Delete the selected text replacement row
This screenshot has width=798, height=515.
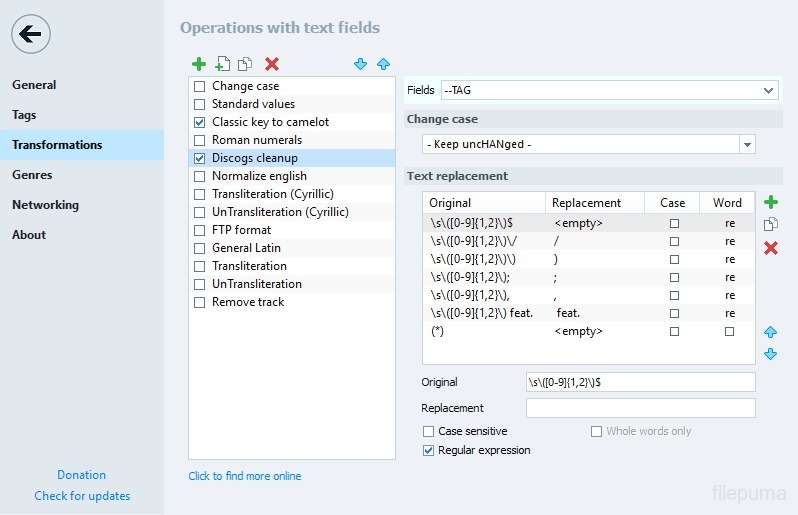tap(770, 247)
